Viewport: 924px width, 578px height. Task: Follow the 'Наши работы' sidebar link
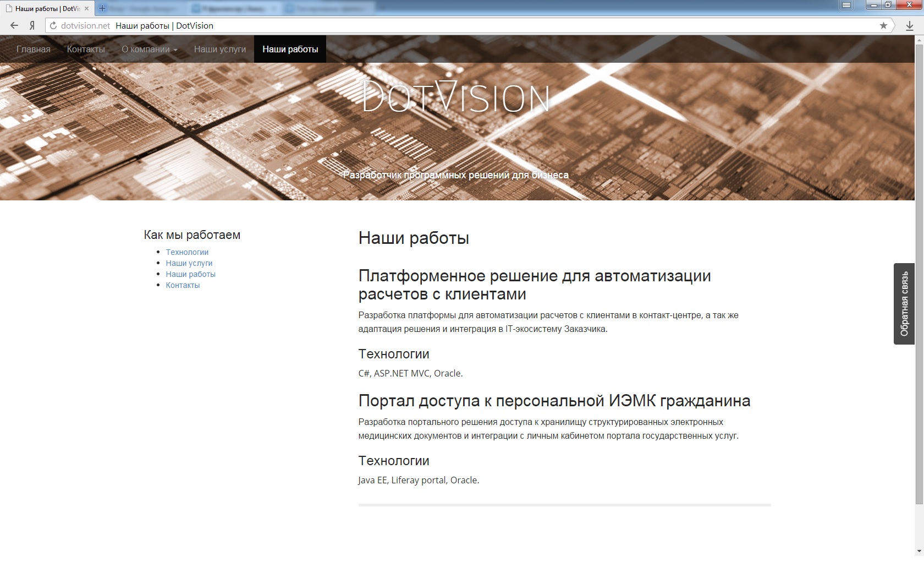tap(191, 274)
